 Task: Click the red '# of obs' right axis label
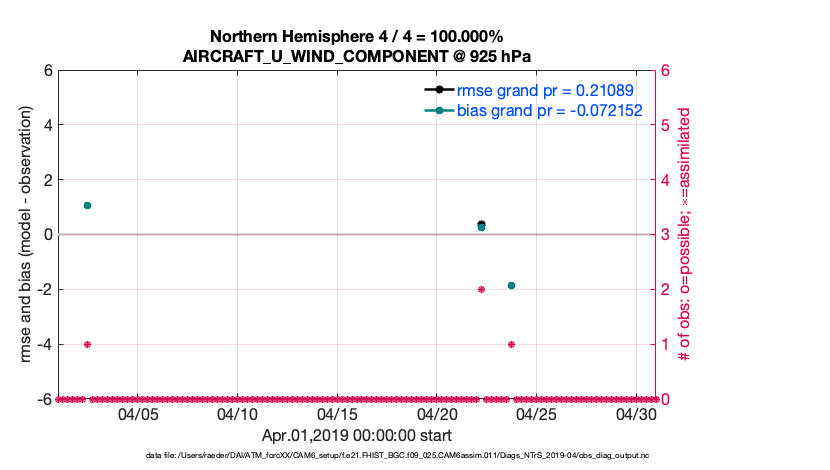(x=686, y=235)
